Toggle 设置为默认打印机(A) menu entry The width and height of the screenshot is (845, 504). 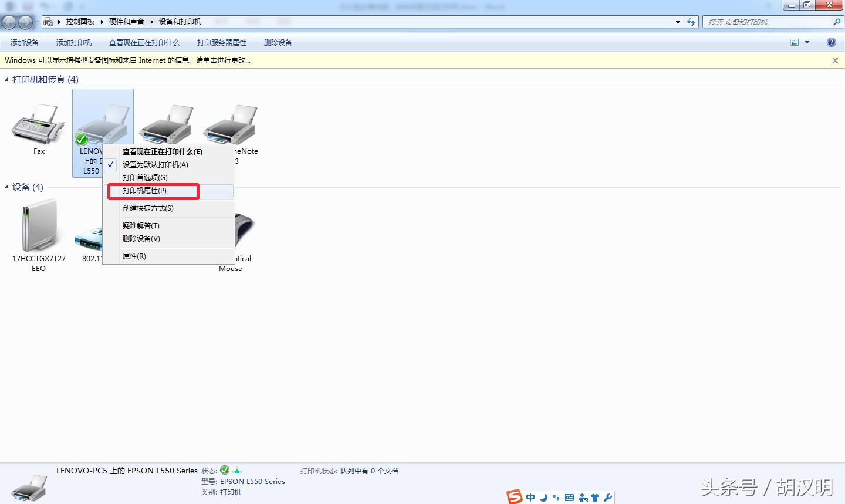[x=156, y=164]
